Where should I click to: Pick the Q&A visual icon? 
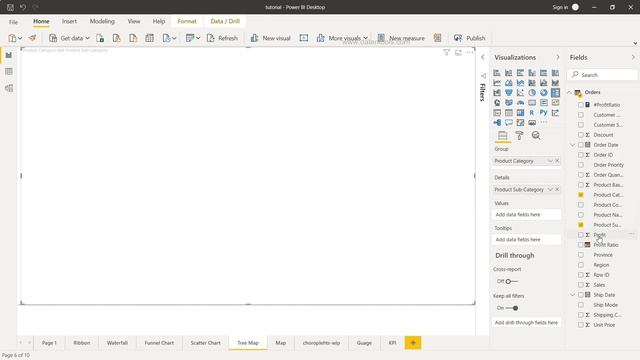click(x=509, y=122)
